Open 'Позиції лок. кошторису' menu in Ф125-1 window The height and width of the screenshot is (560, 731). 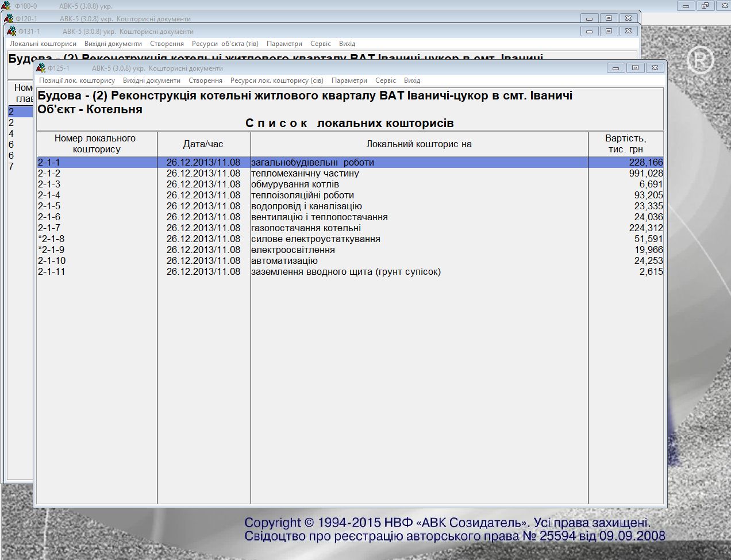click(x=77, y=80)
